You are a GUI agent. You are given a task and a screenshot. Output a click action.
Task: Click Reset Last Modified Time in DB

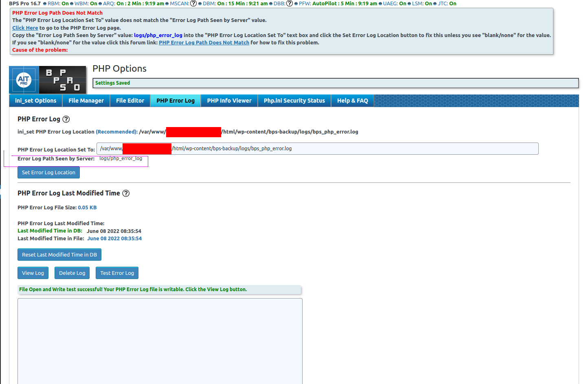(59, 254)
